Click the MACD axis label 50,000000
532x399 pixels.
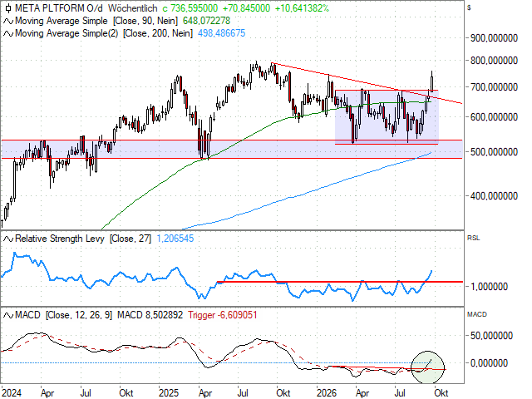pos(491,336)
